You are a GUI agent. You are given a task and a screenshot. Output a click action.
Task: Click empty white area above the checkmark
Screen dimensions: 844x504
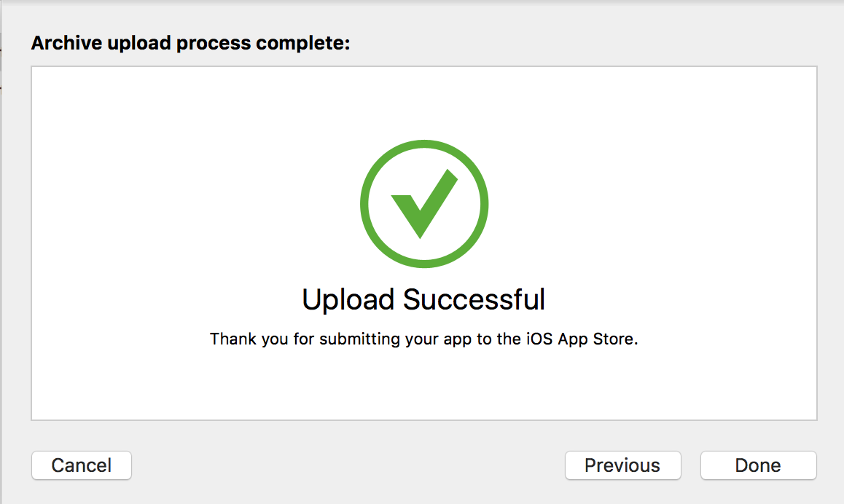coord(423,102)
